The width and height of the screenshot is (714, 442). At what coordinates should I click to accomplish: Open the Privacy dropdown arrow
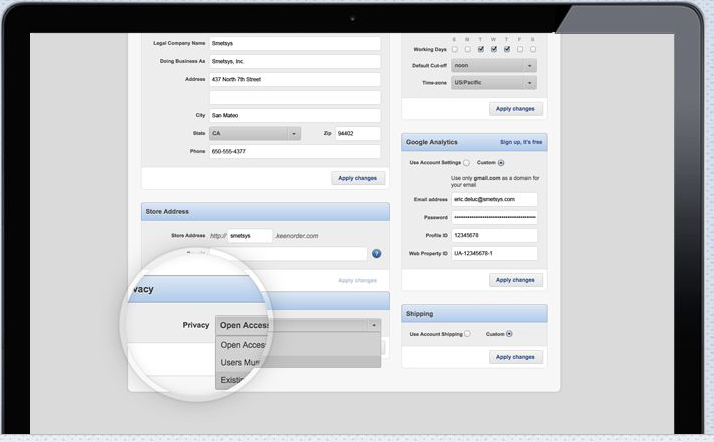click(x=374, y=325)
